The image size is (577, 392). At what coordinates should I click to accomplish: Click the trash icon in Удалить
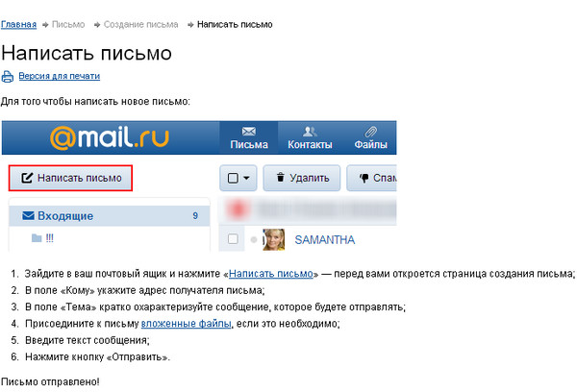click(x=281, y=177)
